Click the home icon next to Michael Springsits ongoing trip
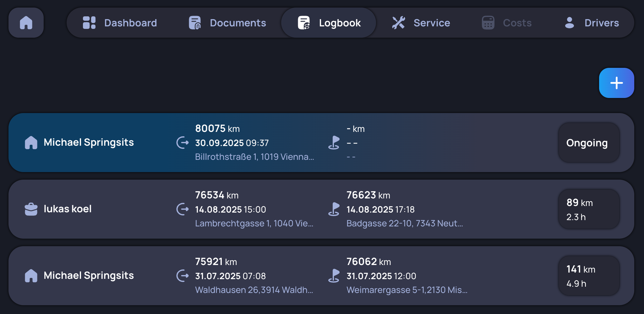The height and width of the screenshot is (314, 644). 31,143
